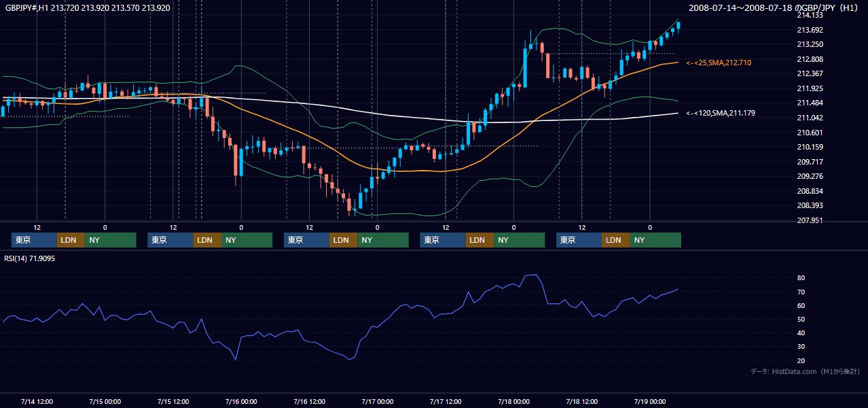Screen dimensions: 868x408
Task: Click price axis label 208.834
Action: click(x=810, y=191)
